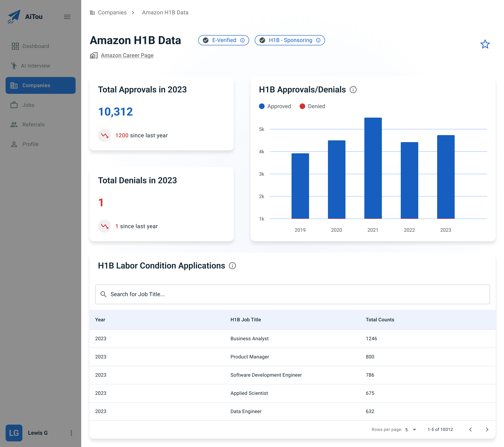Click the 1246 total count cell
This screenshot has width=504, height=447.
[371, 338]
